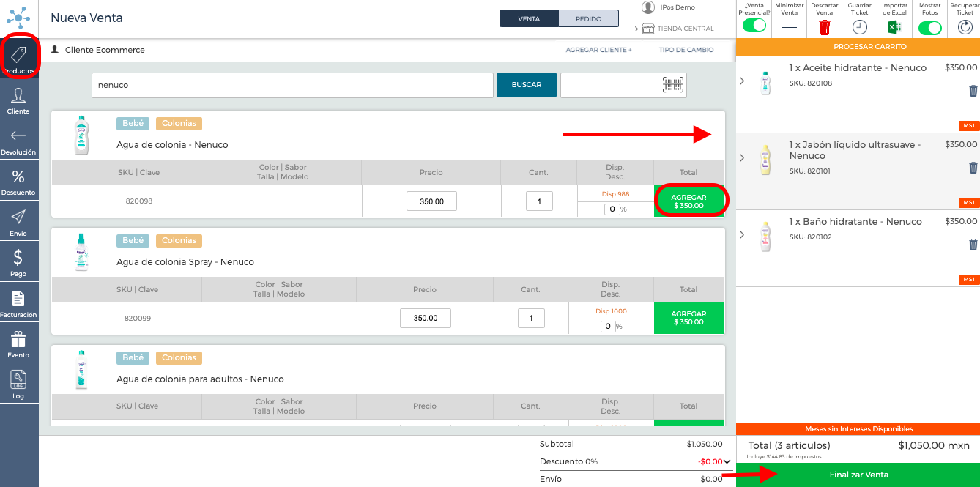This screenshot has width=980, height=487.
Task: Add Agua de colonia Spray with AGREGAR
Action: tap(689, 319)
